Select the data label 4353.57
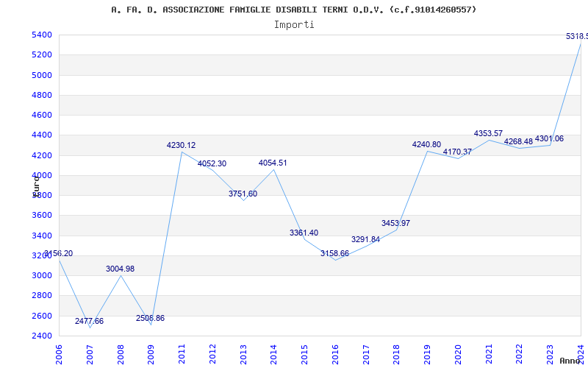Screen dimensions: 588x368 tap(488, 133)
